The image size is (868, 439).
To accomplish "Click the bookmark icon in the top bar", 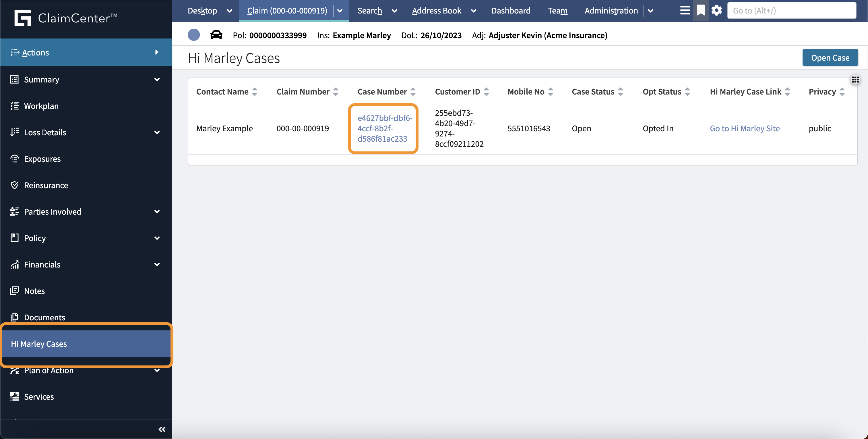I will (x=701, y=10).
